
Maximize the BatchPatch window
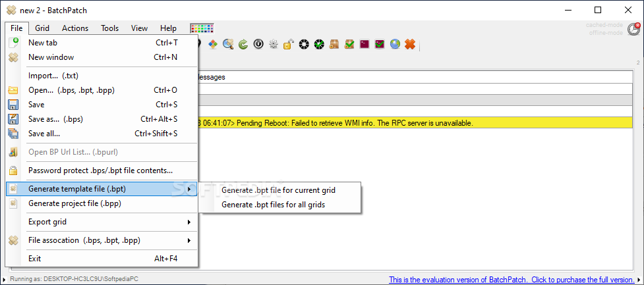(598, 11)
